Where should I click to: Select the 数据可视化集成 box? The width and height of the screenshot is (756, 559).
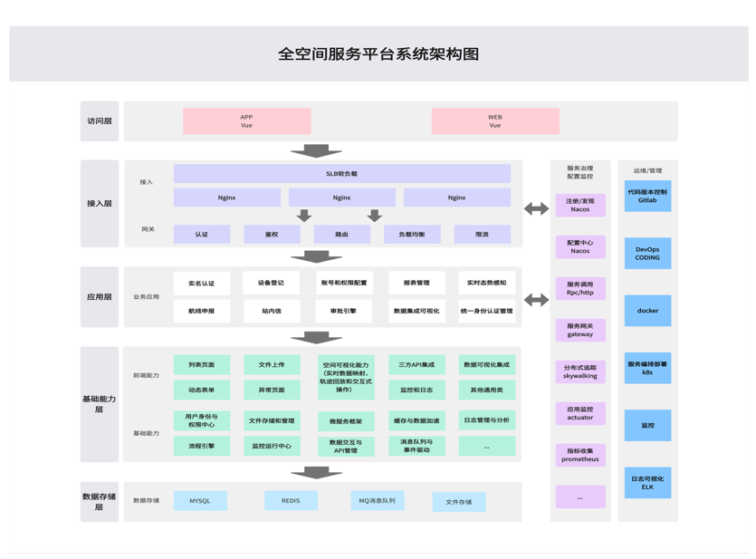tap(486, 364)
